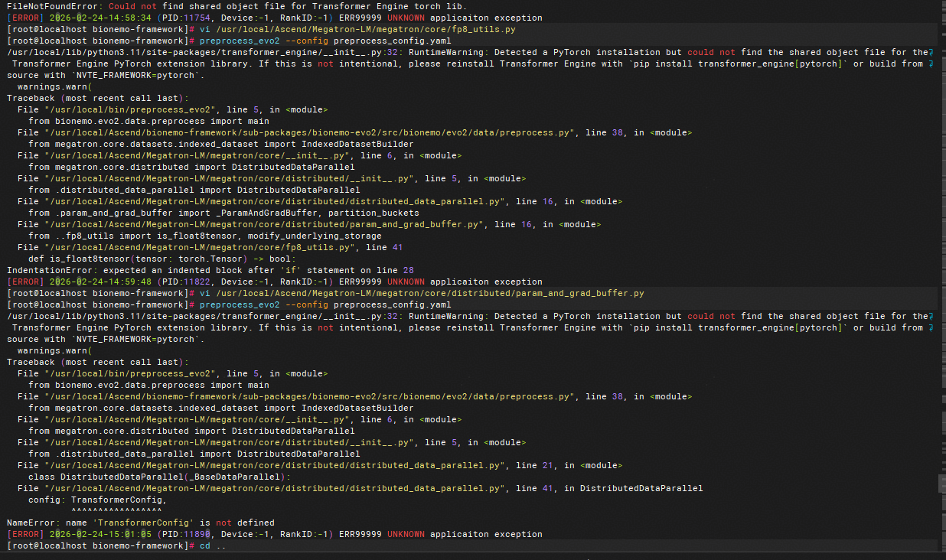Click the scrollbar thumb at the terminal's right edge
Screen dimensions: 946x560
click(x=942, y=483)
